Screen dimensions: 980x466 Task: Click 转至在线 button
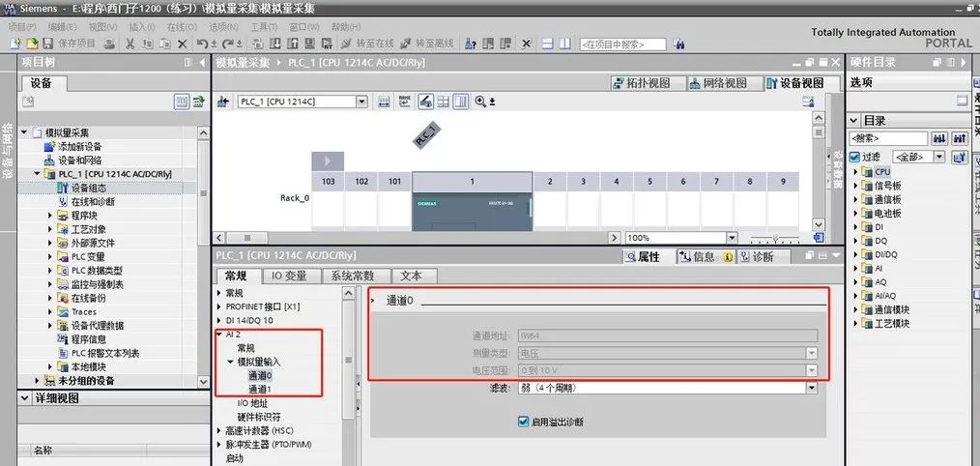pos(368,44)
